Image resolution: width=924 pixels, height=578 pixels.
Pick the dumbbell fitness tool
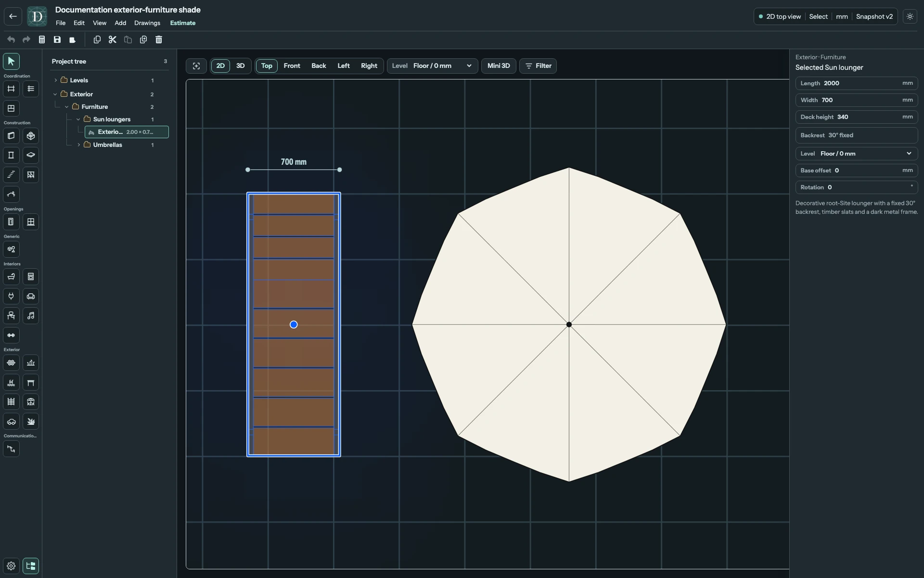11,335
